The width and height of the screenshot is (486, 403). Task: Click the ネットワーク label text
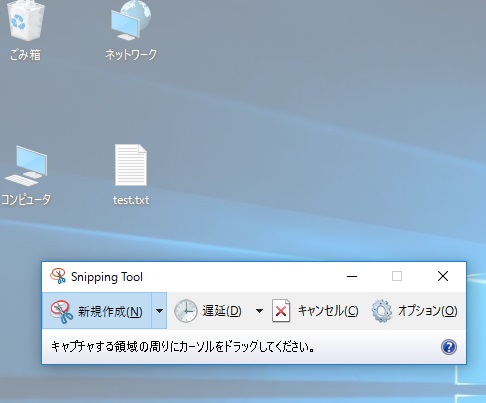point(131,54)
